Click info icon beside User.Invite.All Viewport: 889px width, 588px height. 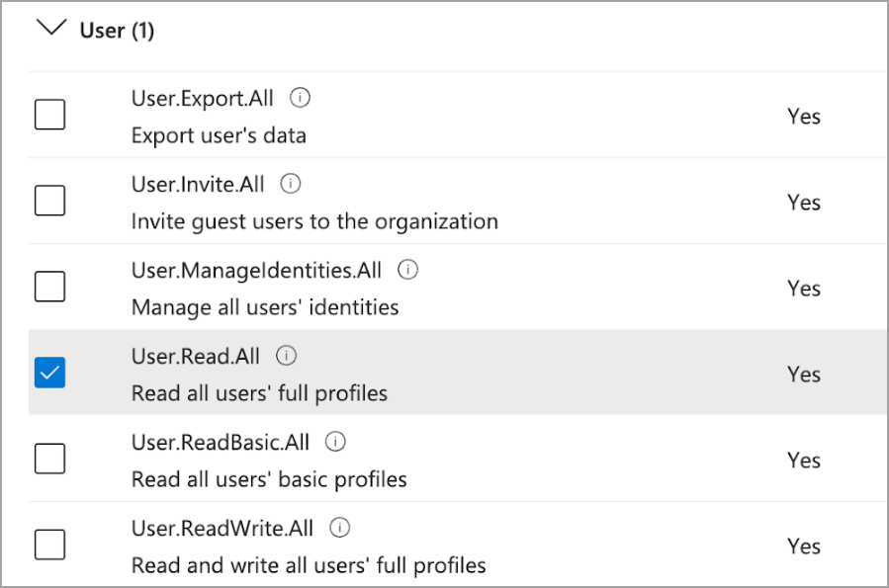[x=290, y=184]
